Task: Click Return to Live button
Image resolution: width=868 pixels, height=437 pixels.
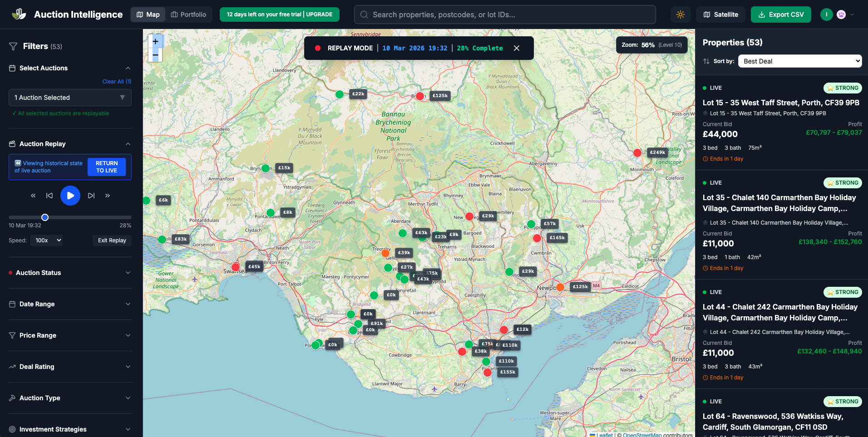Action: coord(107,167)
